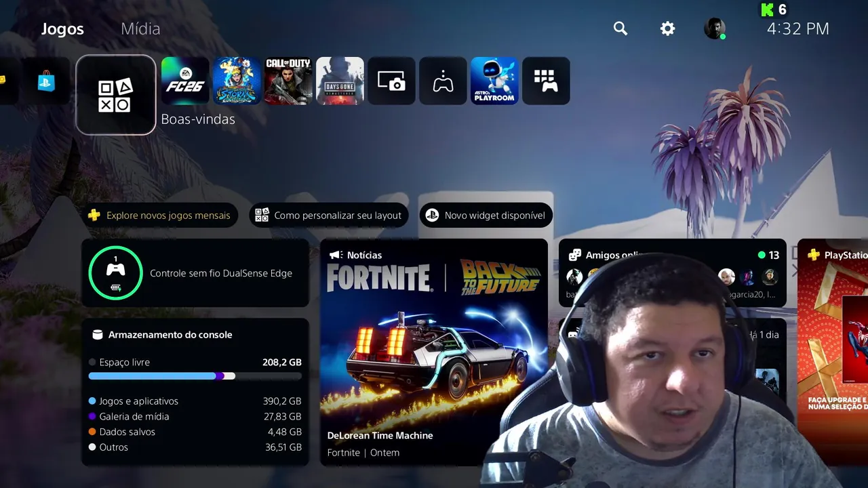
Task: Launch the EA FC26 game tile
Action: (185, 81)
